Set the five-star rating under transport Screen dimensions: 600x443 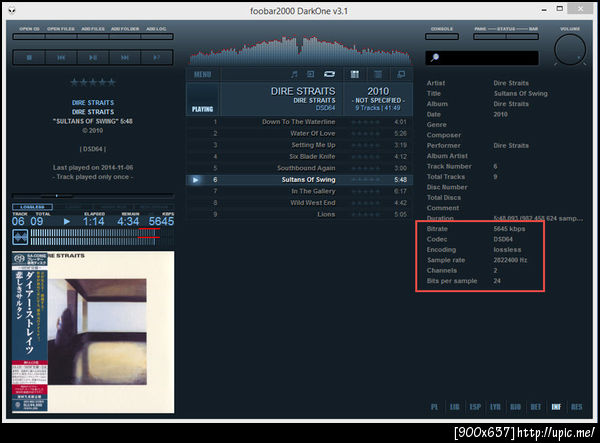pos(93,82)
